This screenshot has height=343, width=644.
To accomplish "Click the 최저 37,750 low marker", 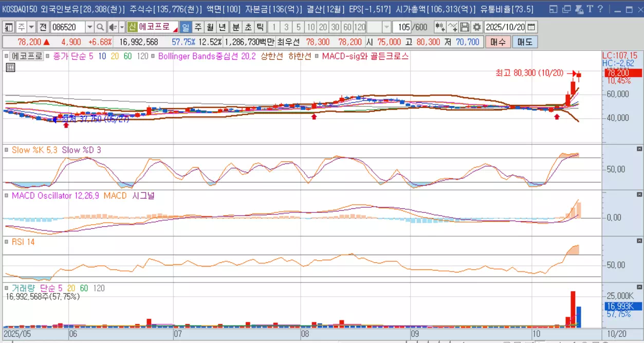I will click(96, 119).
